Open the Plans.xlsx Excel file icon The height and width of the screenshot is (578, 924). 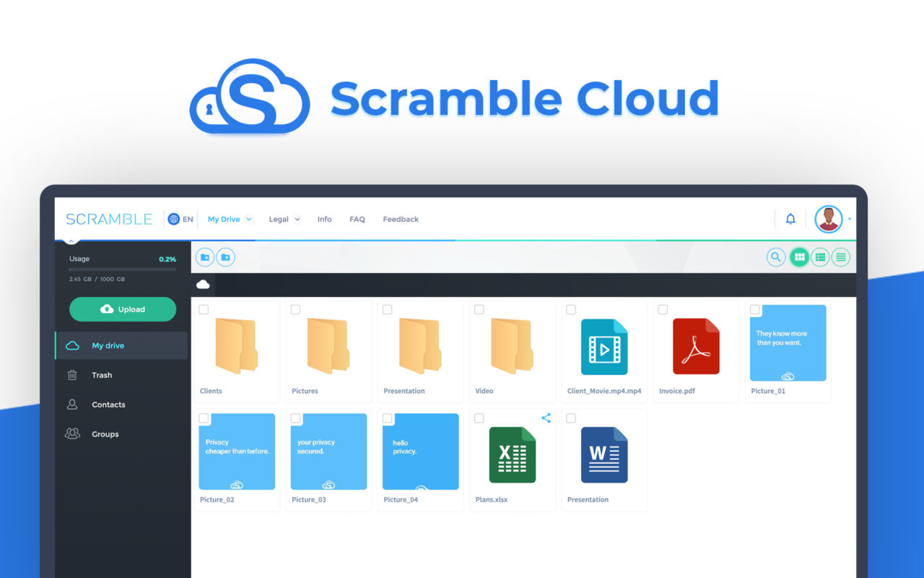[513, 454]
